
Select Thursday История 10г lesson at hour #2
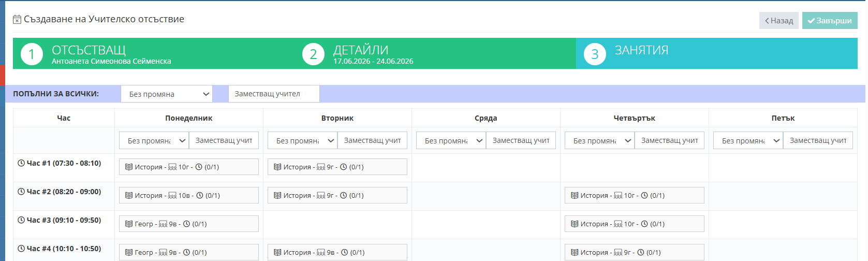(635, 195)
